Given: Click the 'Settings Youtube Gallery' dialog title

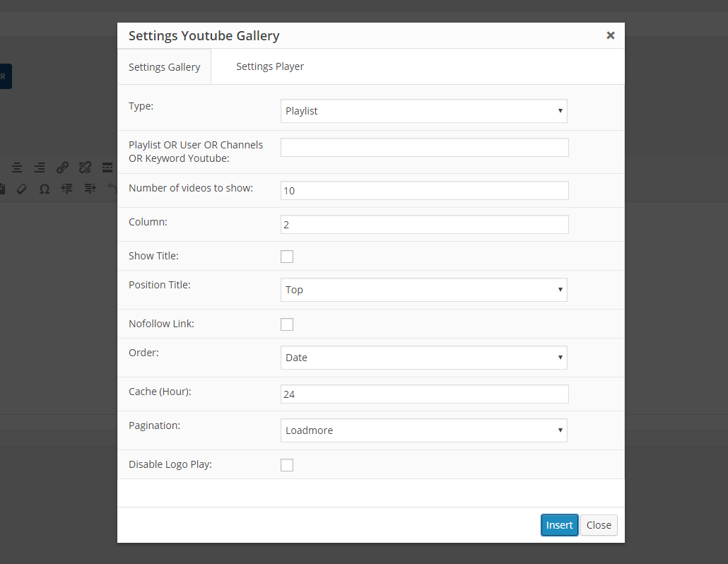Looking at the screenshot, I should pyautogui.click(x=204, y=36).
